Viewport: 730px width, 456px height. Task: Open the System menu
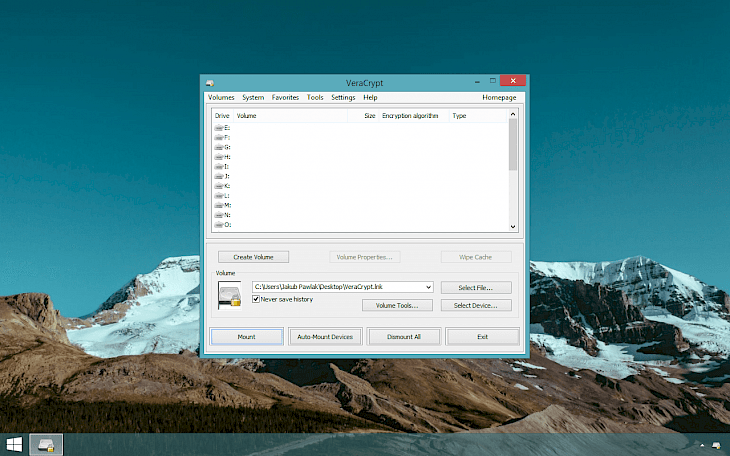click(x=253, y=97)
